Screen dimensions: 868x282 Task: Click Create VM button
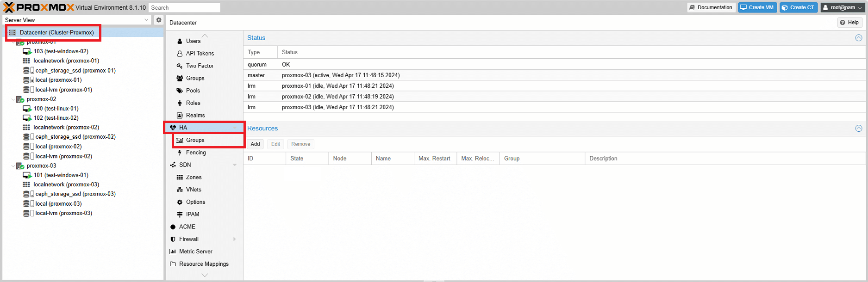(x=757, y=7)
